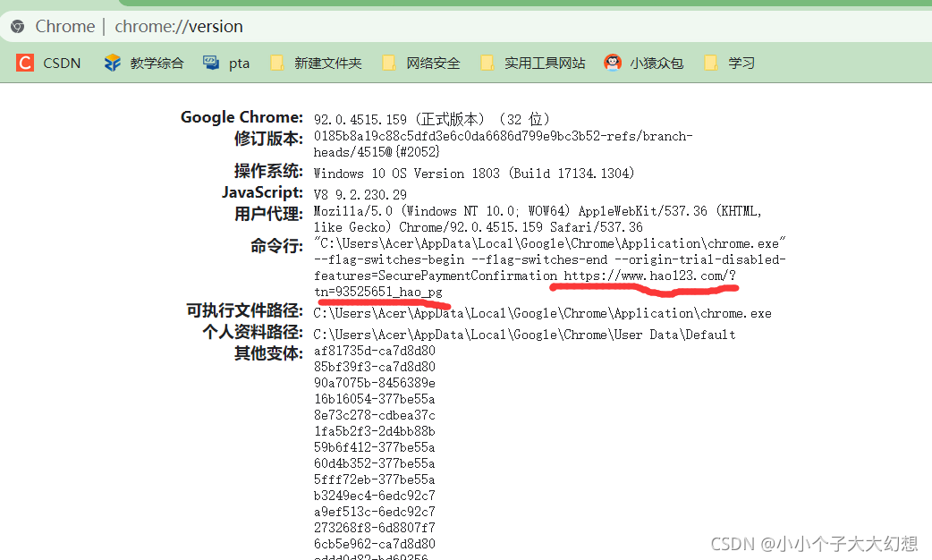Open the 小猿众包 bookmark
The width and height of the screenshot is (932, 560).
644,63
